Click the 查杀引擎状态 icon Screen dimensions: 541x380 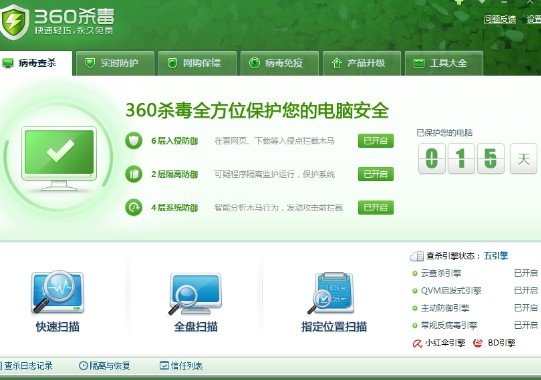click(416, 256)
